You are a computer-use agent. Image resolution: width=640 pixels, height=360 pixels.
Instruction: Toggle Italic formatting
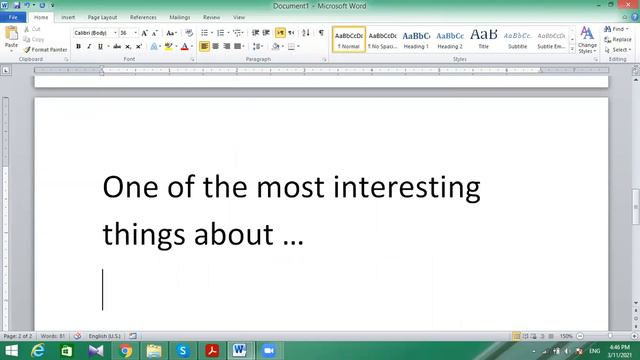(89, 47)
